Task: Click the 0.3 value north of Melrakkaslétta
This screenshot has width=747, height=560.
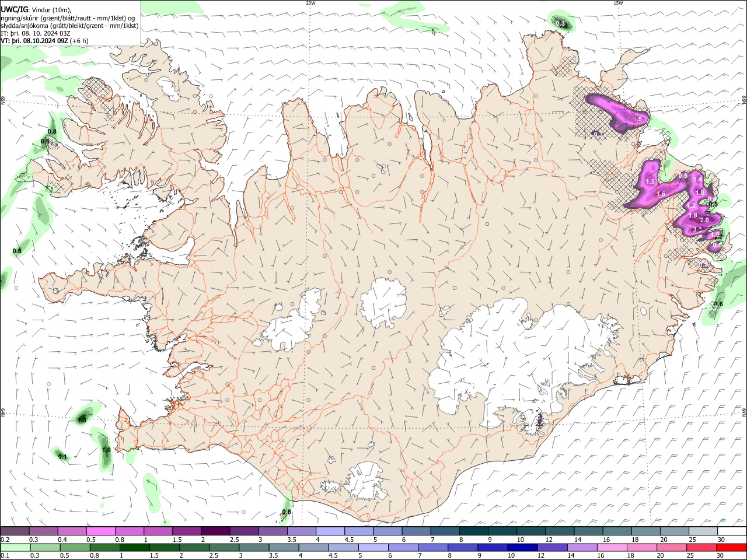Action: [x=560, y=24]
